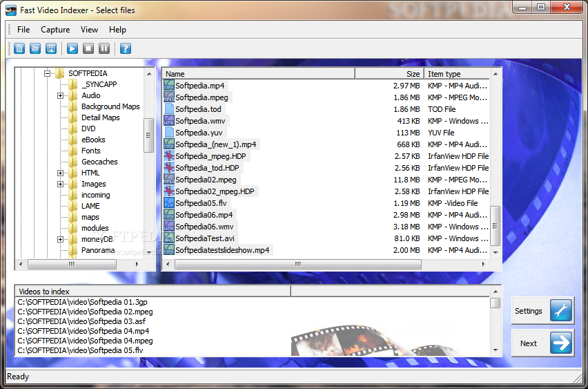Click the IrfanView icon of Softpedia_tod.HDP
Viewport: 588px width, 389px height.
(169, 168)
